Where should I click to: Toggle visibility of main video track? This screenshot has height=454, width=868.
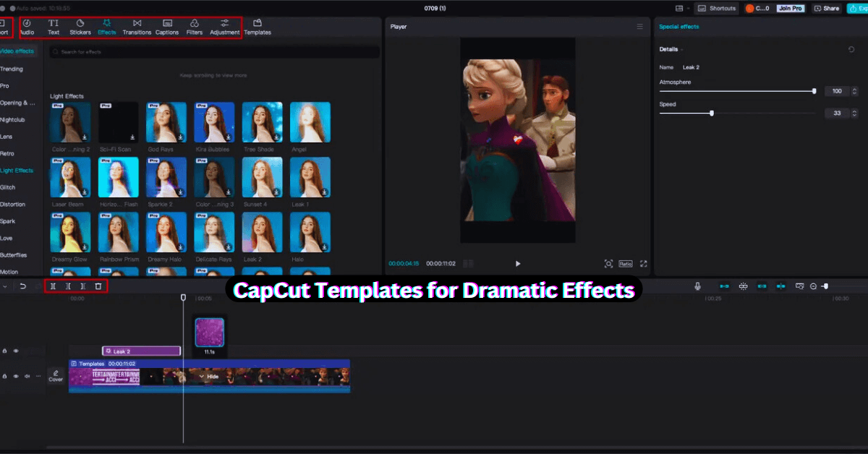[x=16, y=376]
